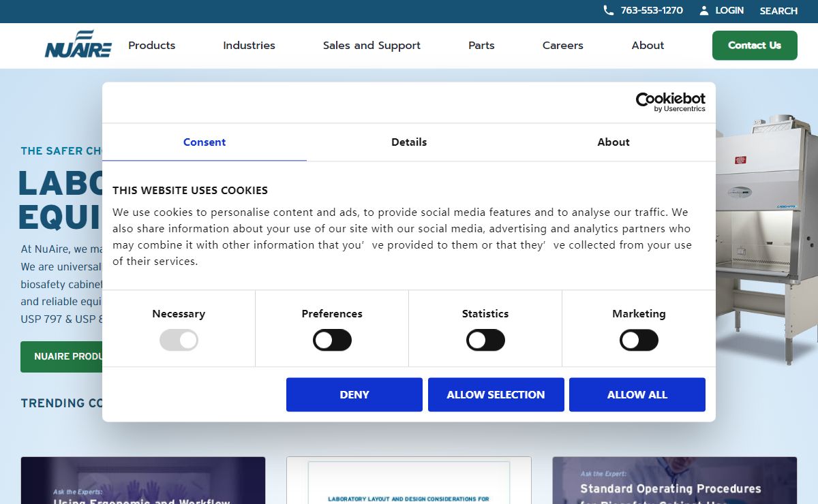Click the NuAire Products green button

click(62, 356)
